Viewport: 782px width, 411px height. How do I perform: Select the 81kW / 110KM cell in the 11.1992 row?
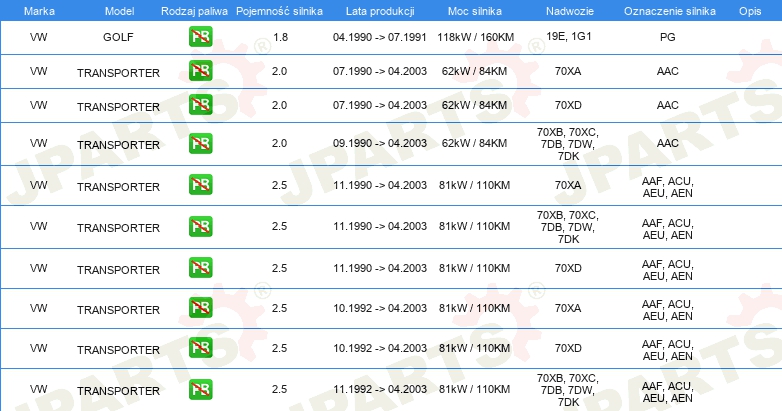pyautogui.click(x=474, y=389)
